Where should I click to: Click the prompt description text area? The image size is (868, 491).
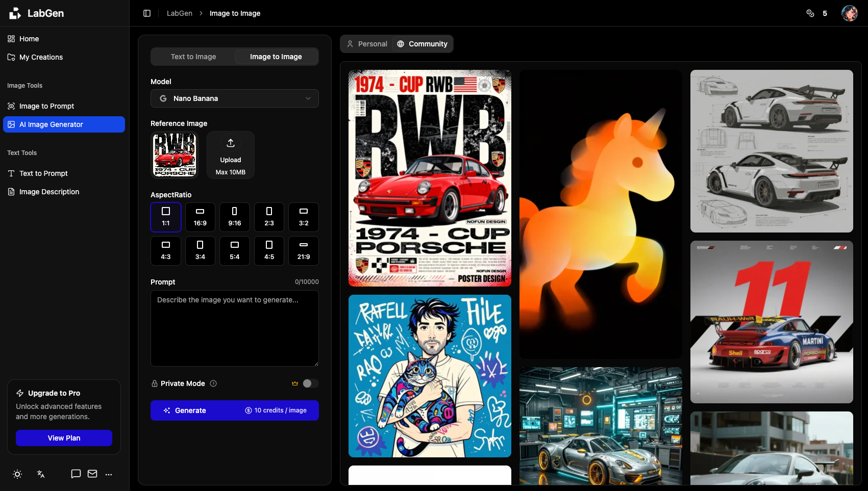[235, 328]
